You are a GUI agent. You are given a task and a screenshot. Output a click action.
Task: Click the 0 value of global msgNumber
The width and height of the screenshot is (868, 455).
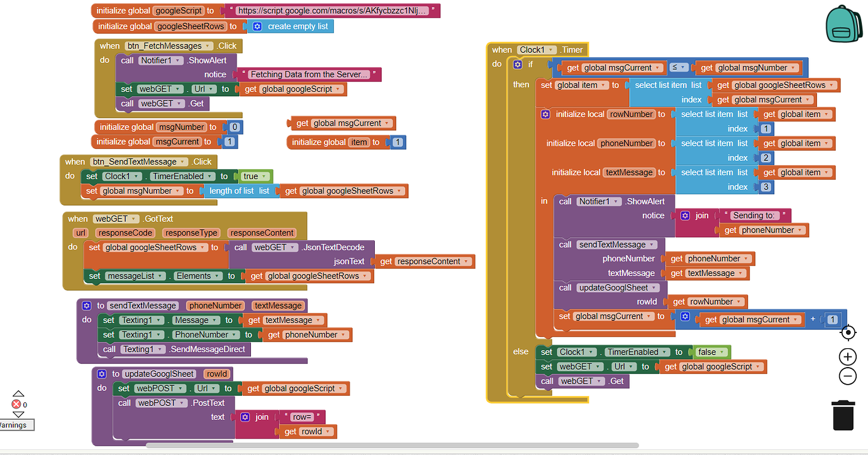pos(235,127)
